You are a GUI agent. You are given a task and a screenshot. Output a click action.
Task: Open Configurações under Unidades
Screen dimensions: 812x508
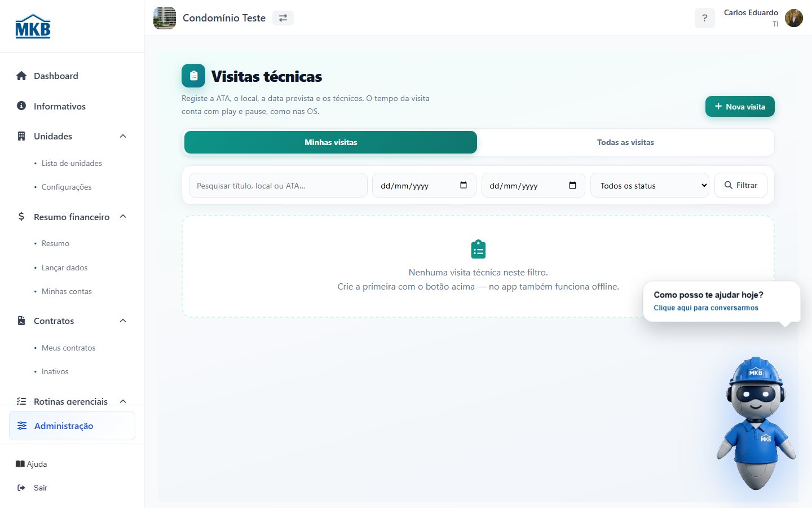(x=67, y=187)
